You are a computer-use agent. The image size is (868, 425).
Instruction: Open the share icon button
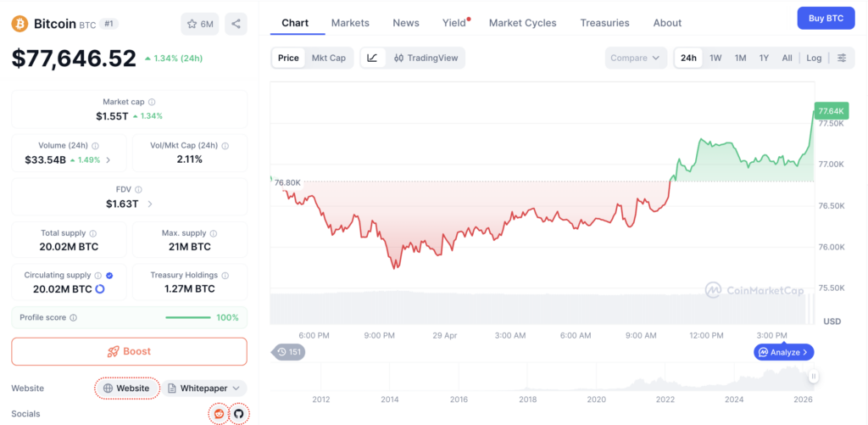click(236, 24)
